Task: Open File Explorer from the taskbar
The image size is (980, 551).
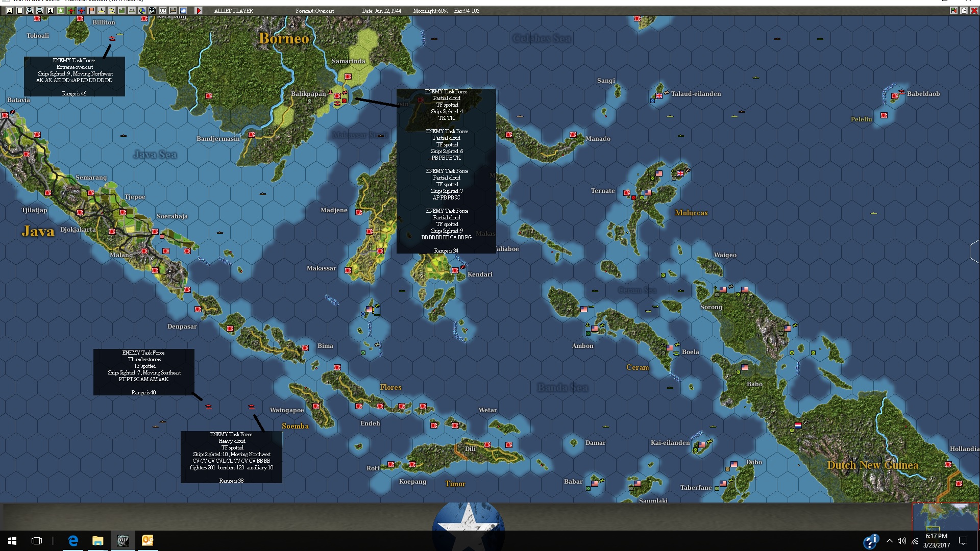Action: (97, 541)
